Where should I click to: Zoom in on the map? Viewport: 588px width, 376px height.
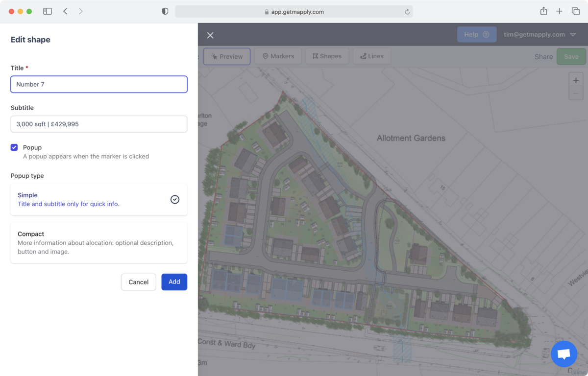pyautogui.click(x=576, y=80)
